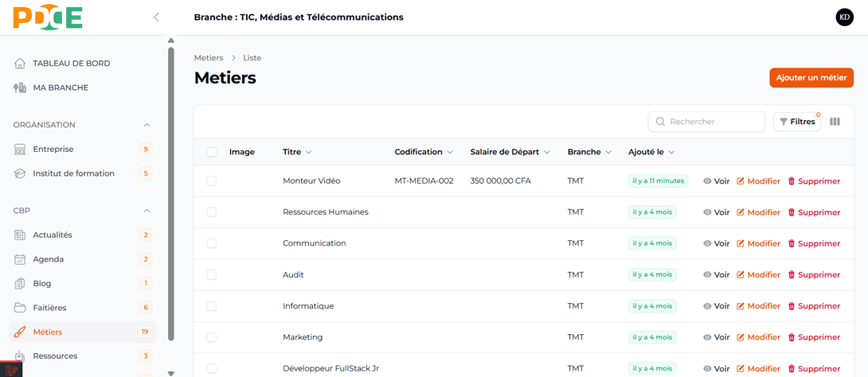Click trash icon on Monteur Vidéo row

pyautogui.click(x=792, y=181)
